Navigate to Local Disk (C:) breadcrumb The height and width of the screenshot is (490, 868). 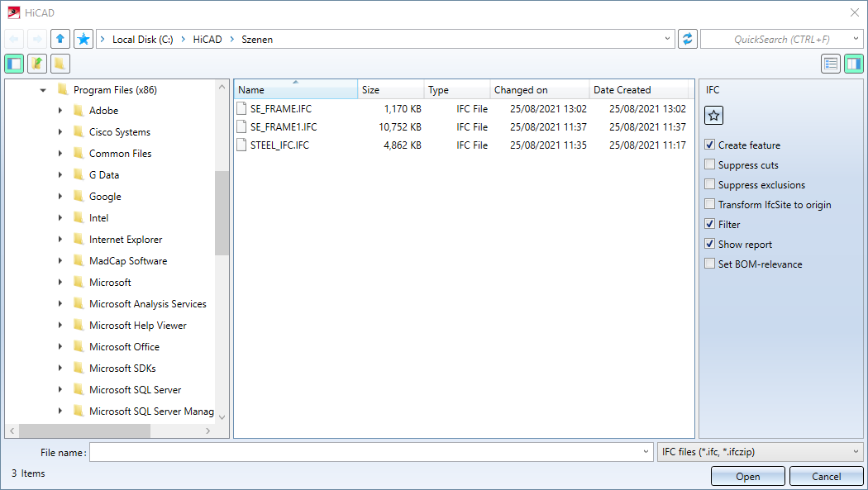point(143,40)
